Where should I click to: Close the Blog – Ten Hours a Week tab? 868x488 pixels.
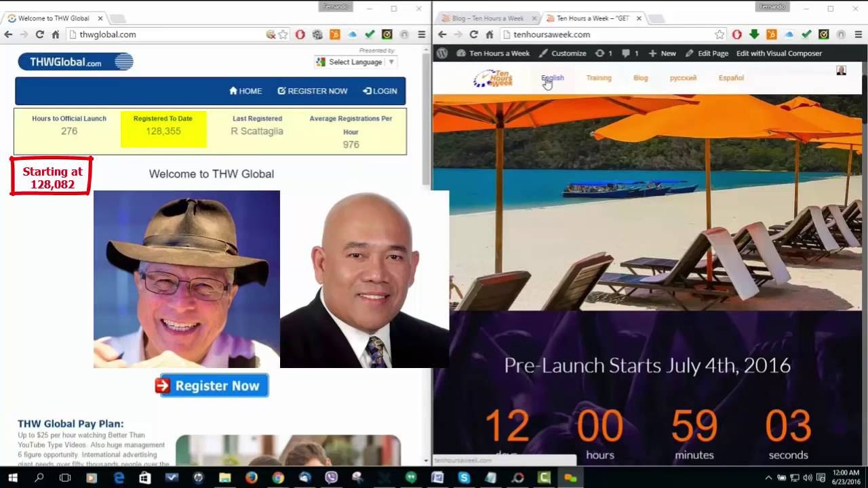click(x=534, y=18)
